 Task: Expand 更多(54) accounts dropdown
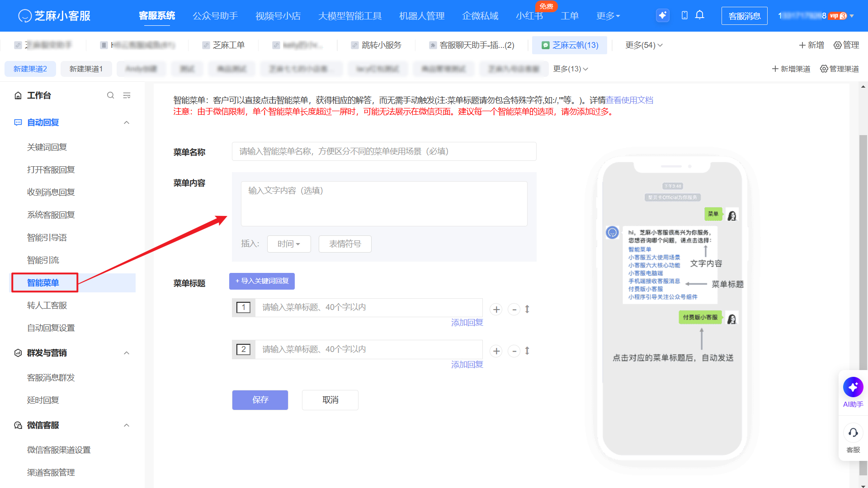(x=644, y=45)
